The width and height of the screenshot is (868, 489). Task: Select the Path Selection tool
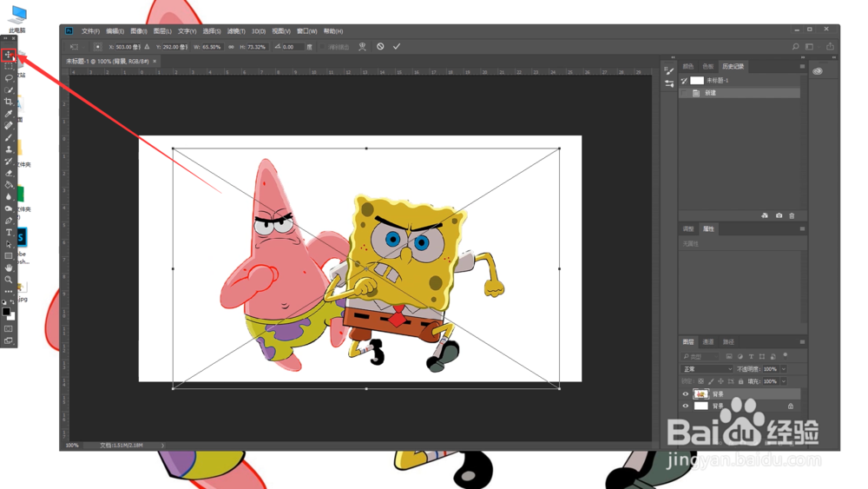[9, 244]
